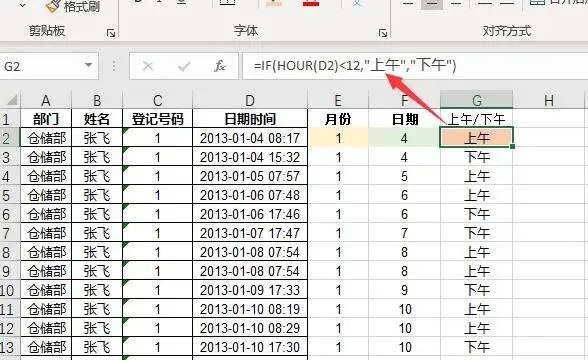This screenshot has width=588, height=360.
Task: Click the 日期时间 header cell
Action: 250,119
